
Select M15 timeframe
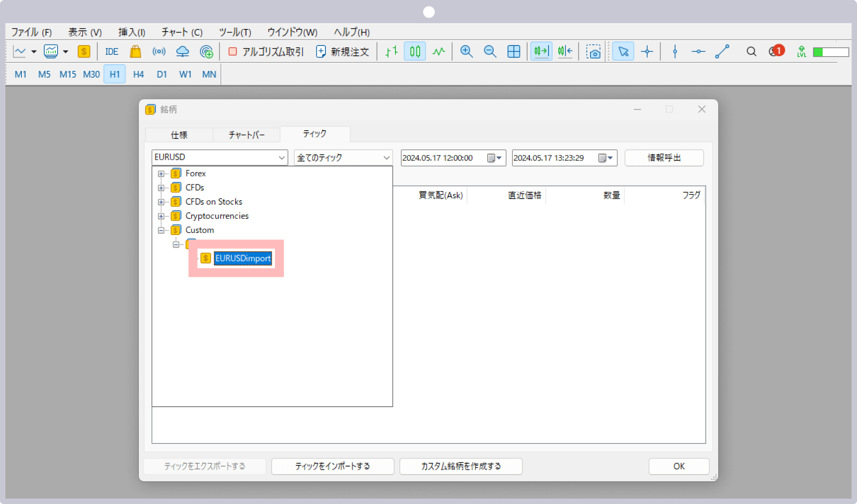[x=68, y=74]
